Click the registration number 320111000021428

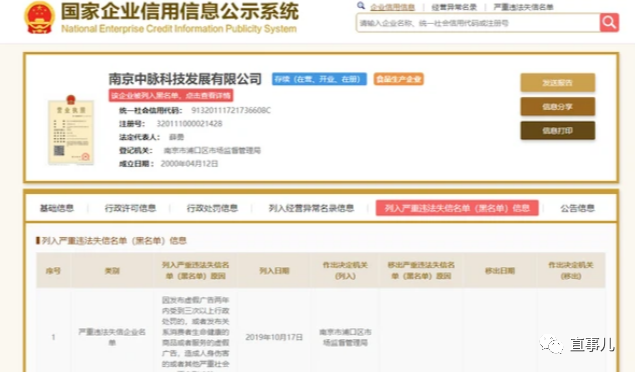(190, 124)
